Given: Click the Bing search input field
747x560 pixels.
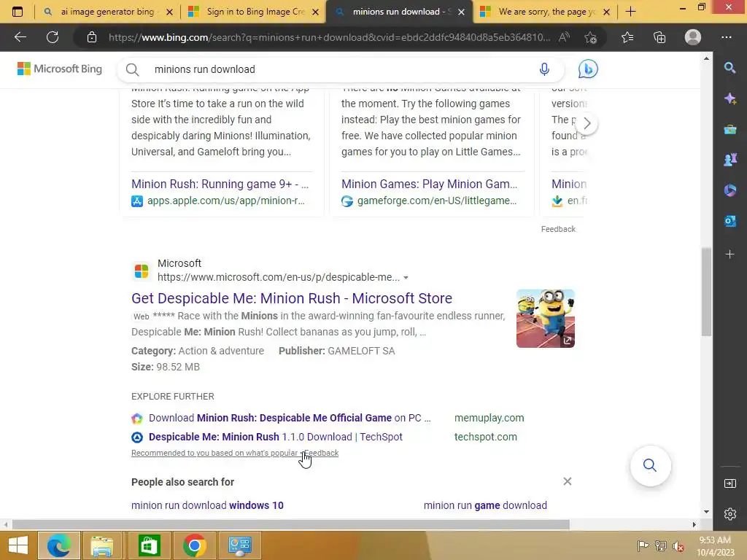Looking at the screenshot, I should (x=341, y=69).
